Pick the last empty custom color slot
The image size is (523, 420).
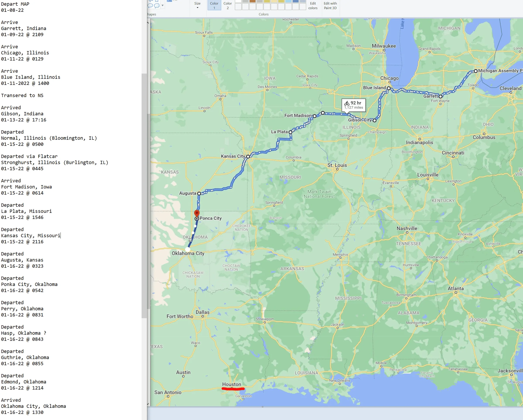tap(302, 7)
